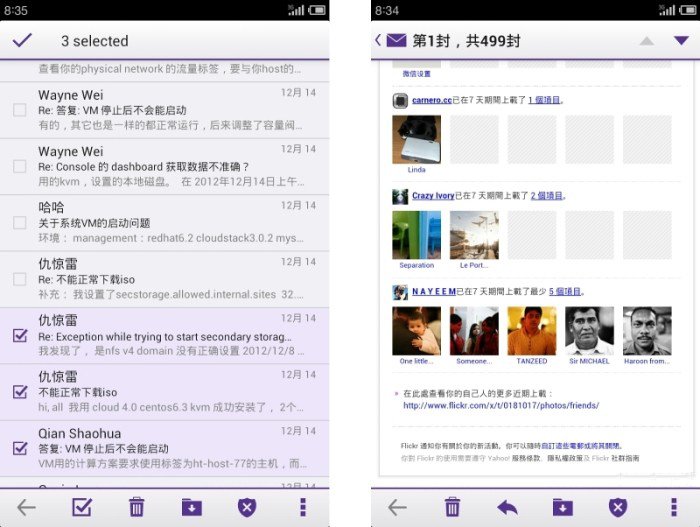Open left screen signal strength indicator
700x527 pixels.
pyautogui.click(x=296, y=10)
